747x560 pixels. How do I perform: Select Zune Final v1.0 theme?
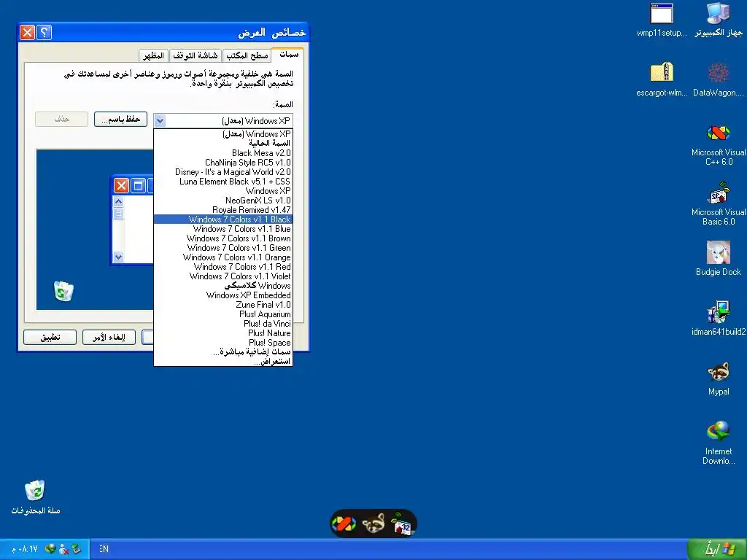223,305
